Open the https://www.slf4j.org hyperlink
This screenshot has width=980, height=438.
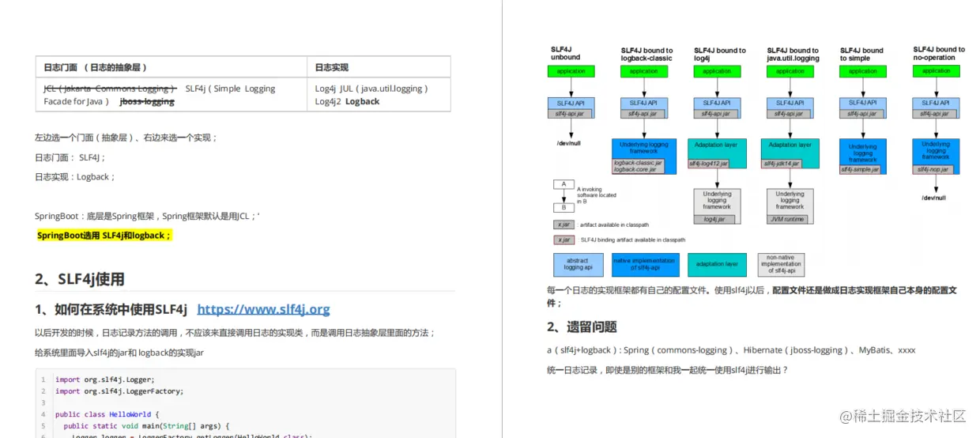263,309
